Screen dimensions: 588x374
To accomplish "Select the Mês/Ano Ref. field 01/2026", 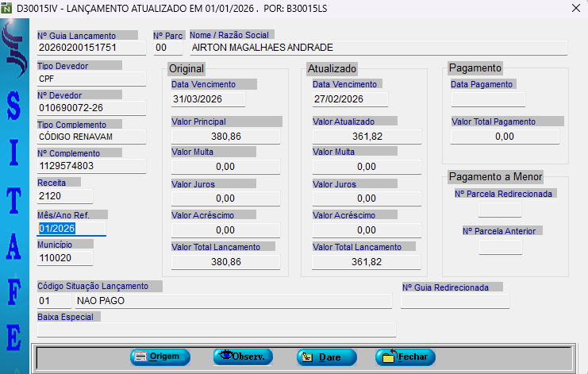I will [x=71, y=229].
